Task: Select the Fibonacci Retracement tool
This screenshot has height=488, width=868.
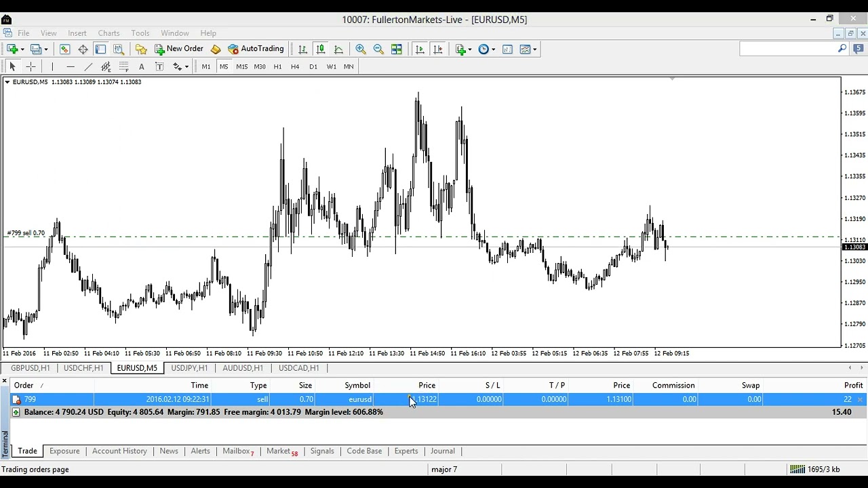Action: pyautogui.click(x=124, y=66)
